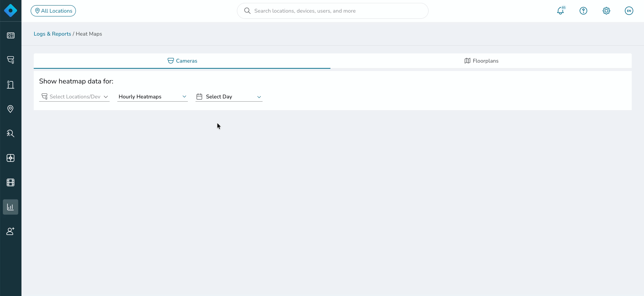Focus the search locations and devices field
This screenshot has height=296, width=644.
tap(333, 11)
